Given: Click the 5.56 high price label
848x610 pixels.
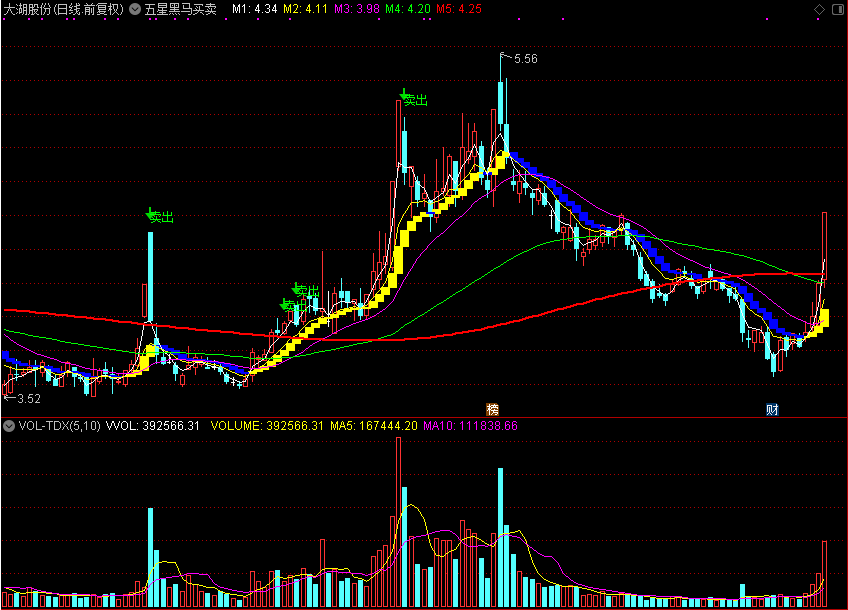Looking at the screenshot, I should click(526, 59).
